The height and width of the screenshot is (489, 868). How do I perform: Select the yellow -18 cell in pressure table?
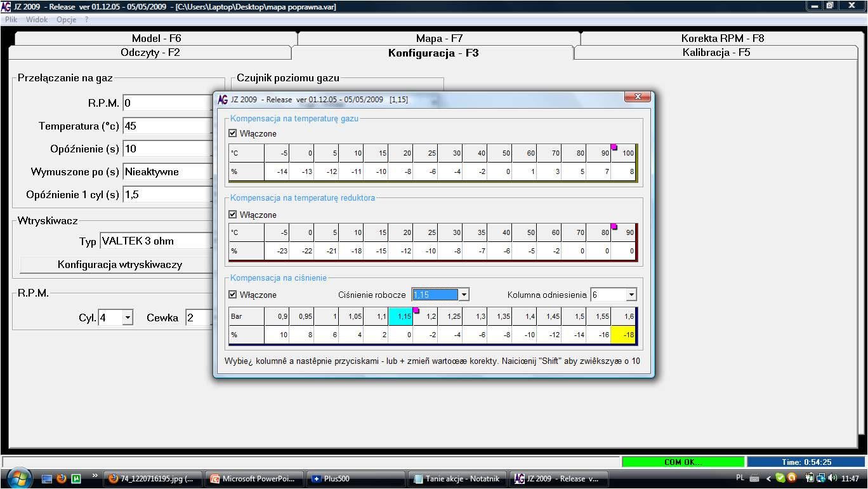click(x=623, y=335)
